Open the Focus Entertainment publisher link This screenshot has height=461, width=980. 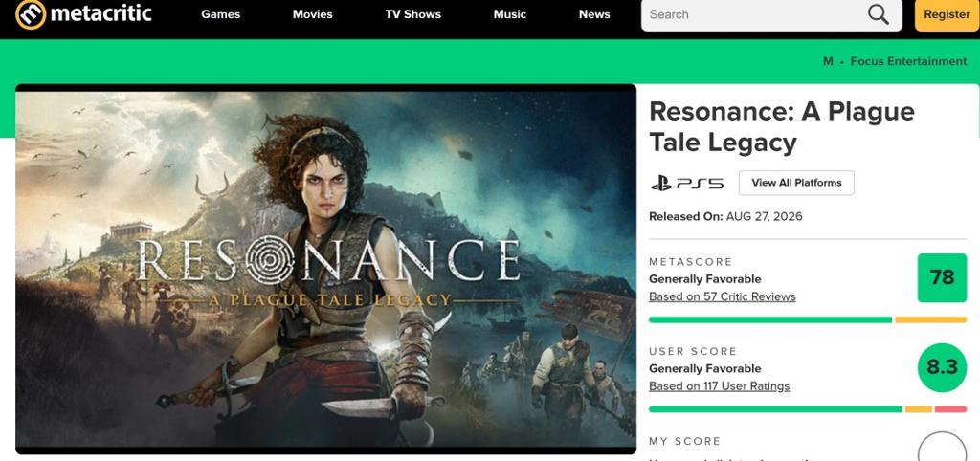pos(908,61)
